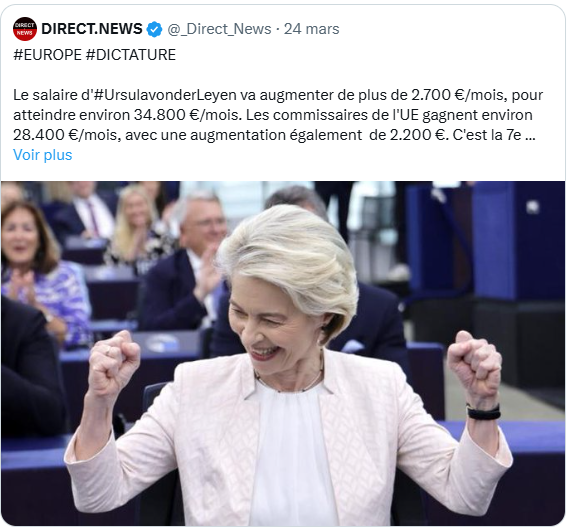Click the black wristband in the photo
568x530 pixels.
tap(483, 412)
